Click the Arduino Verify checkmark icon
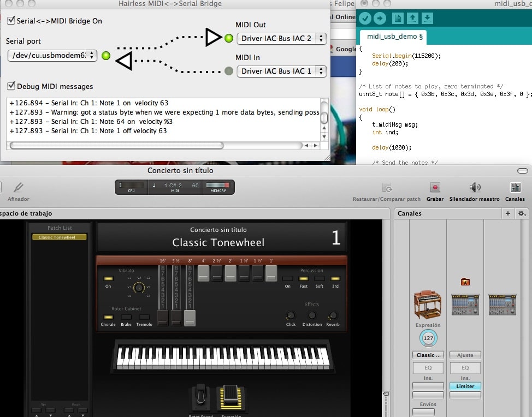 [x=365, y=18]
